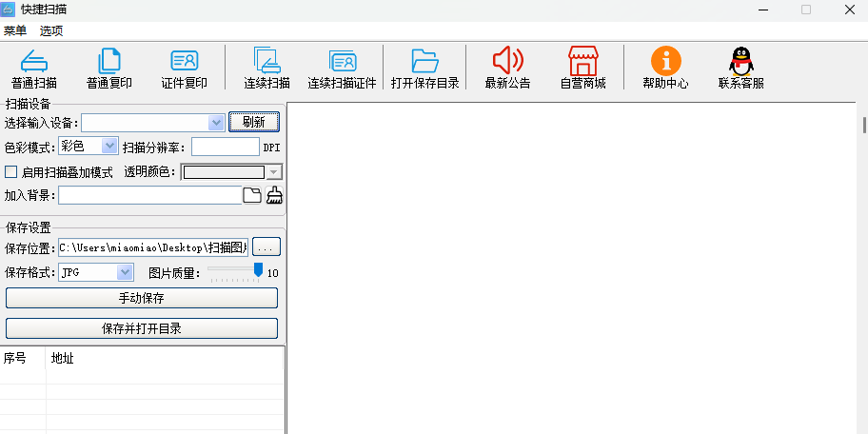Click the 连续扫描证件 toolbar icon
The image size is (868, 434).
click(x=343, y=63)
